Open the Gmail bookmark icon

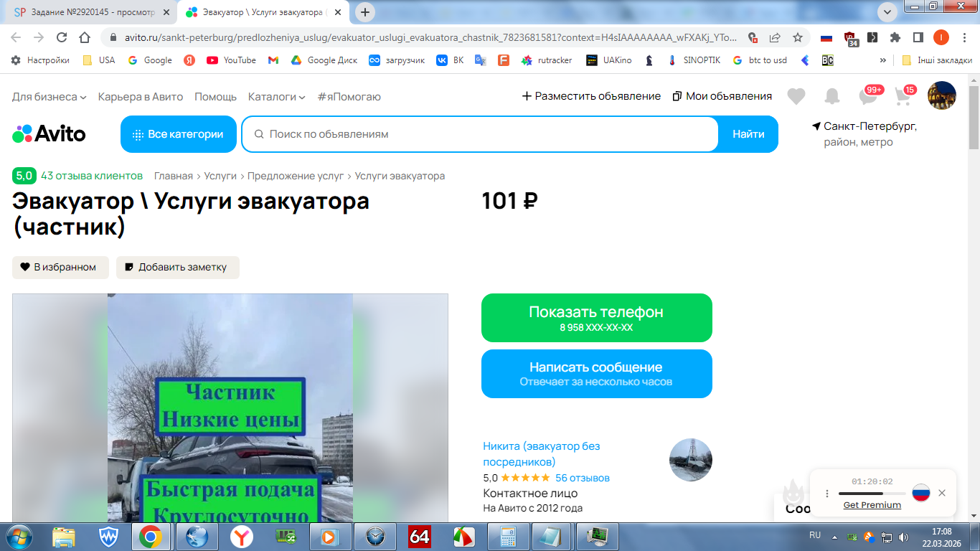click(x=273, y=60)
